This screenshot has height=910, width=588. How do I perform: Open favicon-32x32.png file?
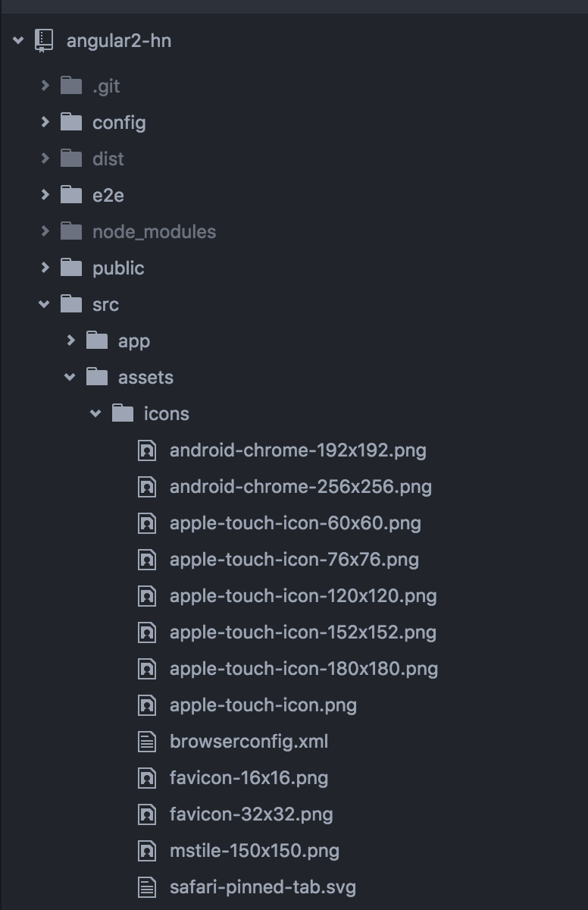point(251,814)
